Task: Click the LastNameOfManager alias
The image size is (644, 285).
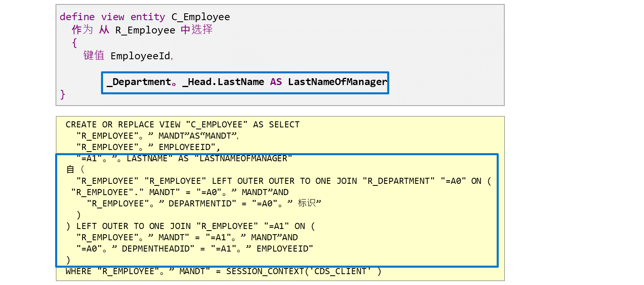Action: 337,82
